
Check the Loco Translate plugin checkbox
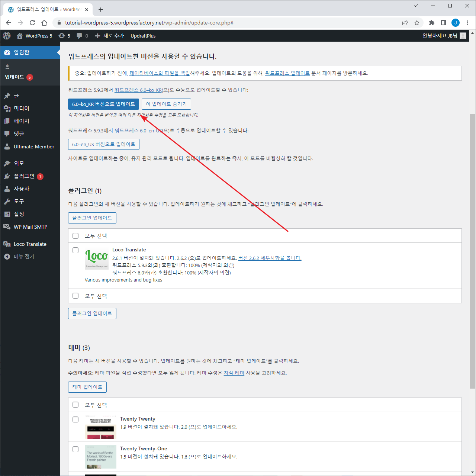click(x=75, y=250)
